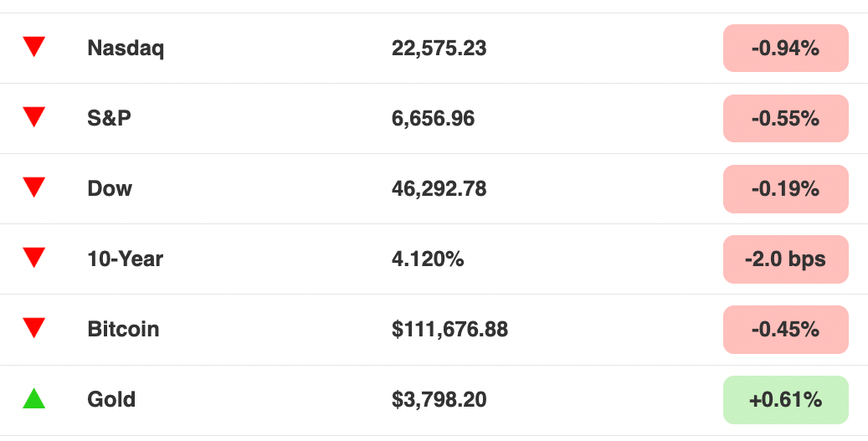
Task: Open the S&P index link
Action: [x=109, y=119]
